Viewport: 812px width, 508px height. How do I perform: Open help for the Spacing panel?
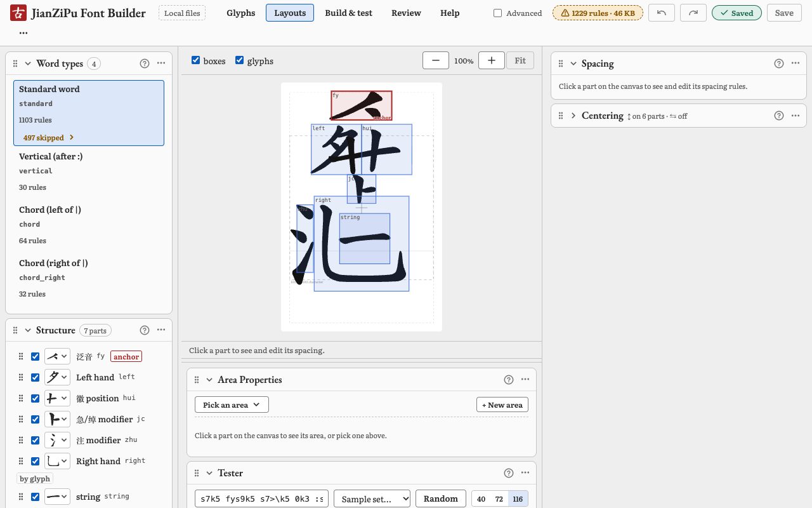coord(779,63)
